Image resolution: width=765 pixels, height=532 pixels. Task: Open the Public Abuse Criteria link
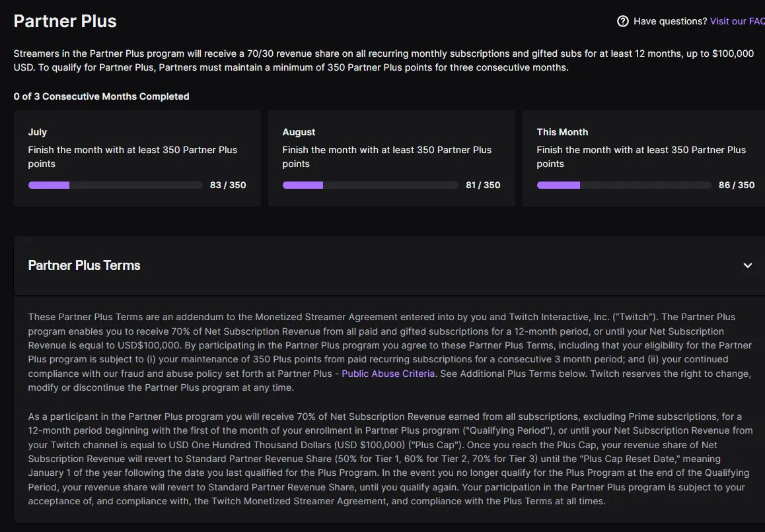(x=388, y=374)
